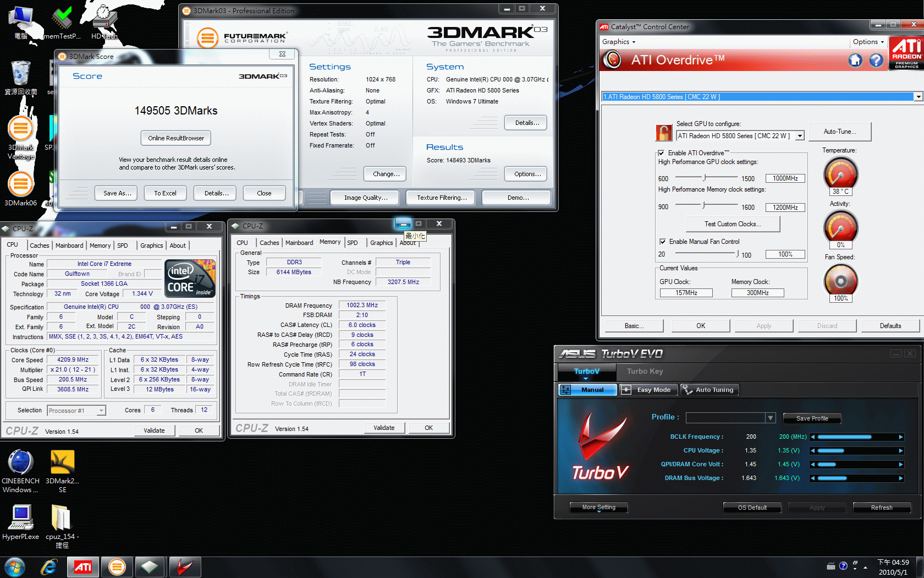Expand the Catalyst Graphics menu
Screen dimensions: 924x578
619,42
